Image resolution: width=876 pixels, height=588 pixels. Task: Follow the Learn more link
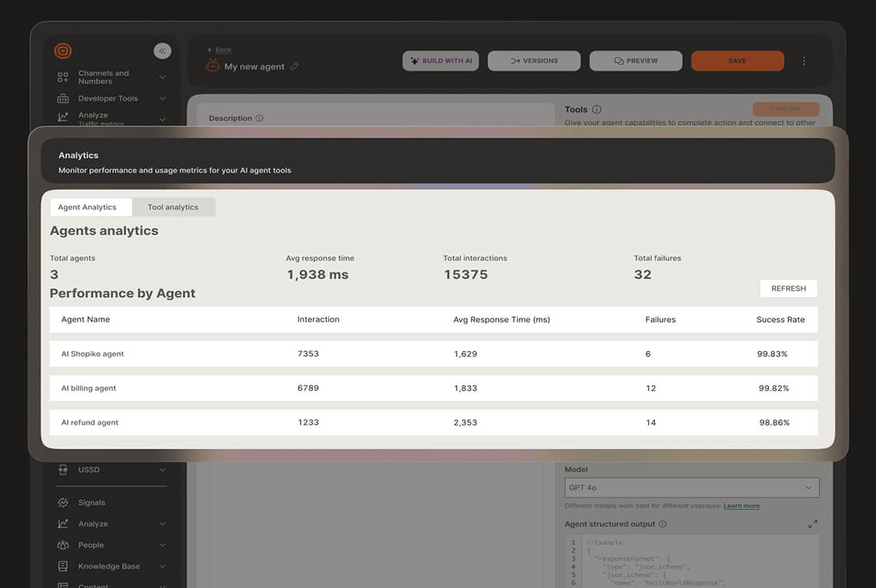[741, 506]
